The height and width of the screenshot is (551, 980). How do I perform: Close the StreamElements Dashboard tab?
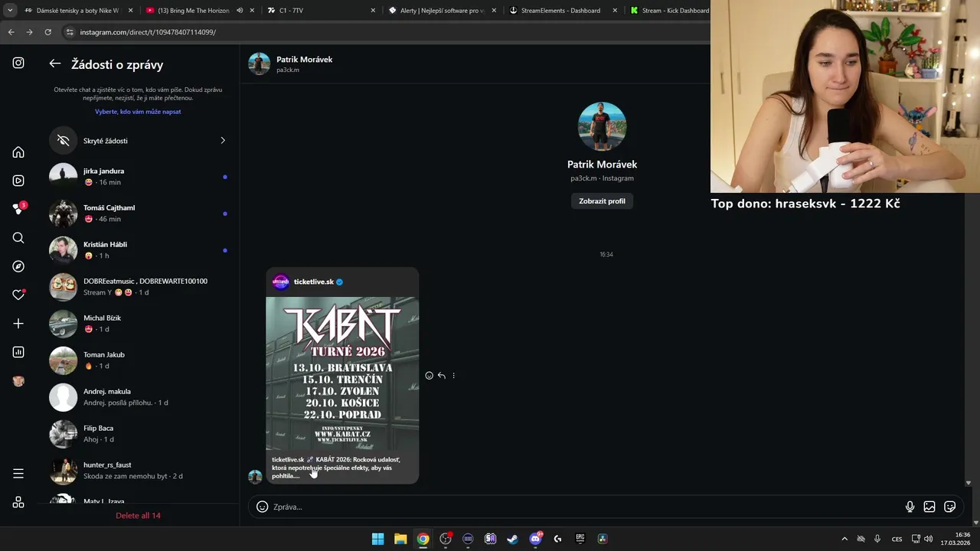coord(615,11)
